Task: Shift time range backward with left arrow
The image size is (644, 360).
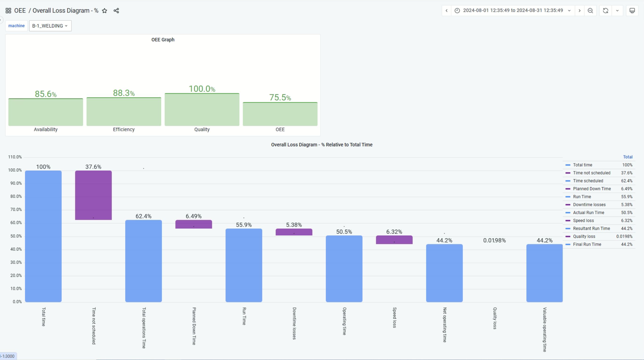Action: (446, 11)
